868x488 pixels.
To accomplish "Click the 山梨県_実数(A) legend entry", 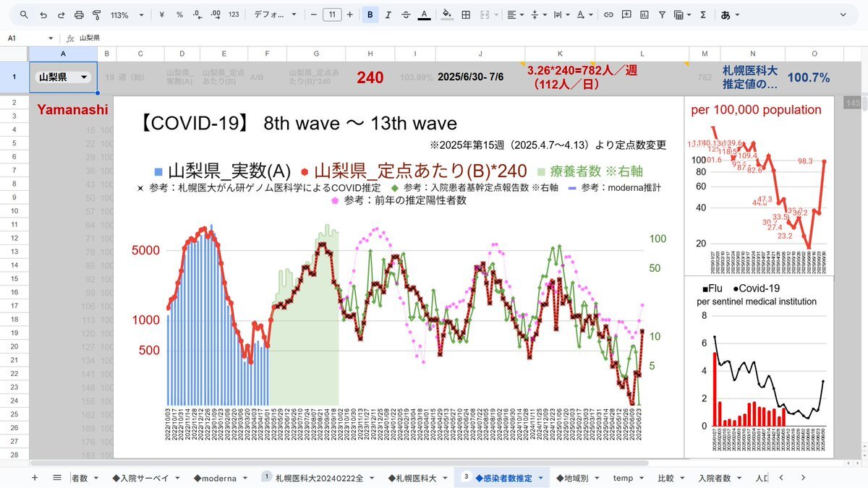I will click(223, 171).
